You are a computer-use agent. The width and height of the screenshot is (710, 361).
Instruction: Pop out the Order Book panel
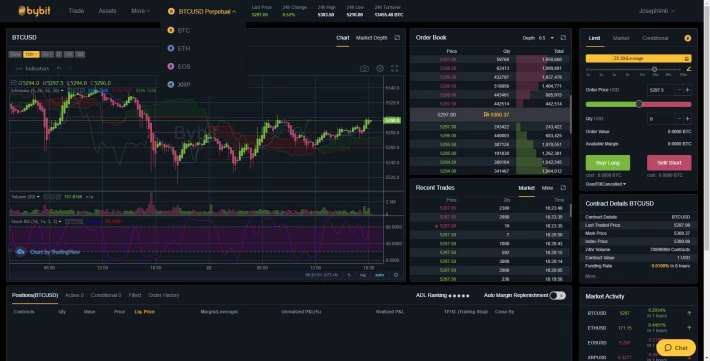[x=563, y=38]
